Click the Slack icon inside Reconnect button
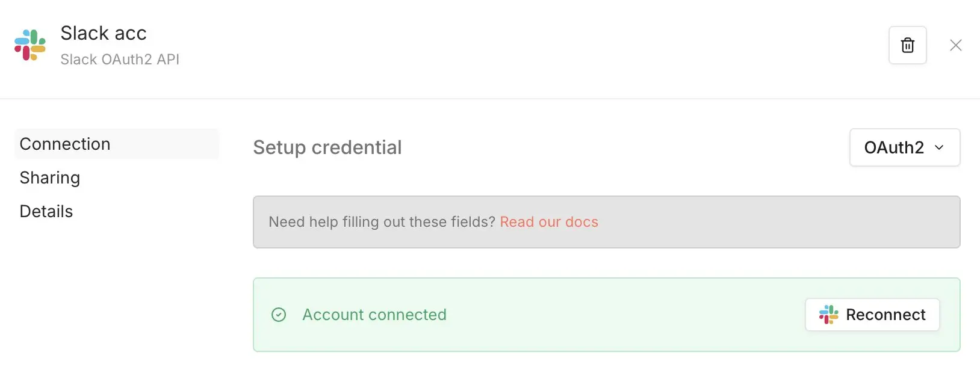The height and width of the screenshot is (373, 980). click(829, 315)
